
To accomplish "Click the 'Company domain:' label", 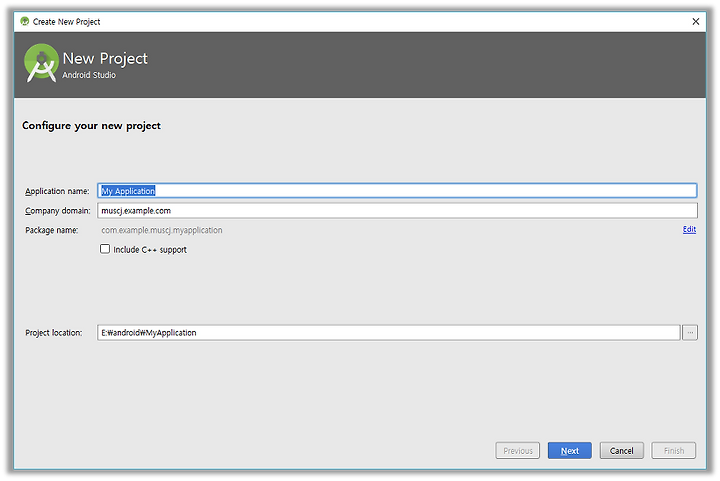I will pyautogui.click(x=58, y=211).
